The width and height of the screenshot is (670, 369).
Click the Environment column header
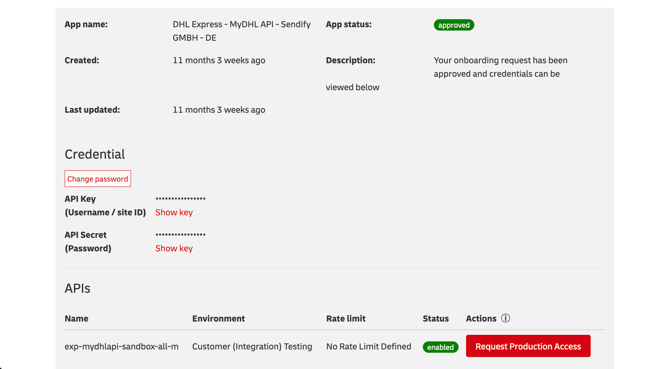218,319
